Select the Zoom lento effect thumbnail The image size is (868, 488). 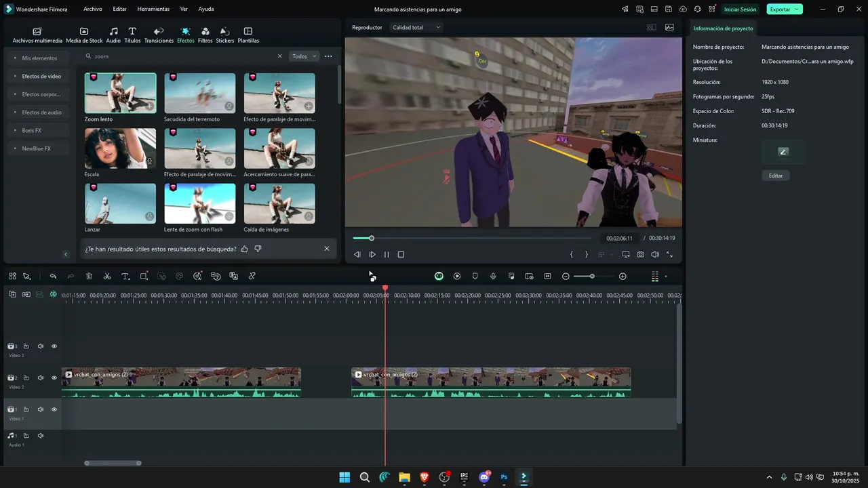point(120,93)
